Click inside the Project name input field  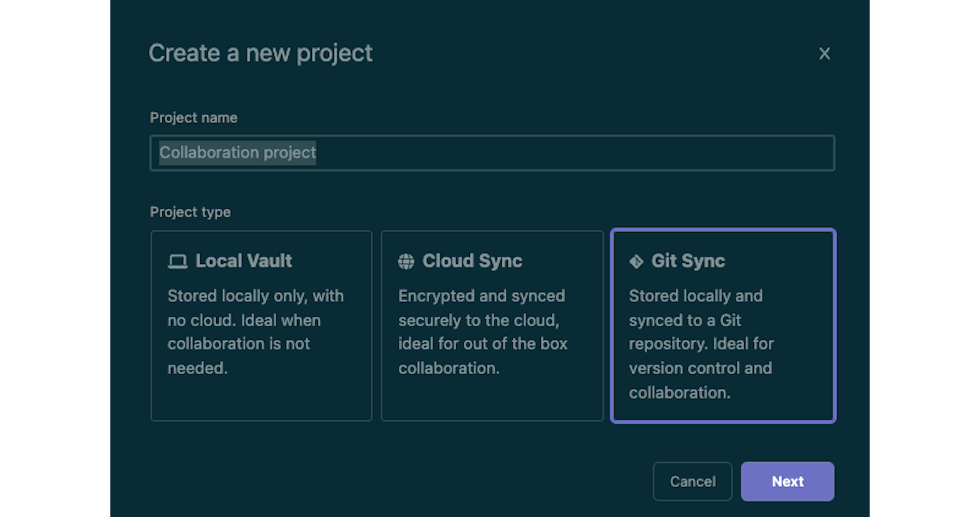(574, 153)
